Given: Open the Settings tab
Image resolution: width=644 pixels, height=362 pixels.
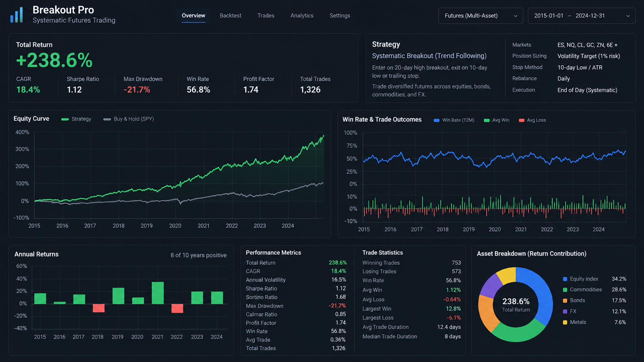Looking at the screenshot, I should pyautogui.click(x=340, y=16).
